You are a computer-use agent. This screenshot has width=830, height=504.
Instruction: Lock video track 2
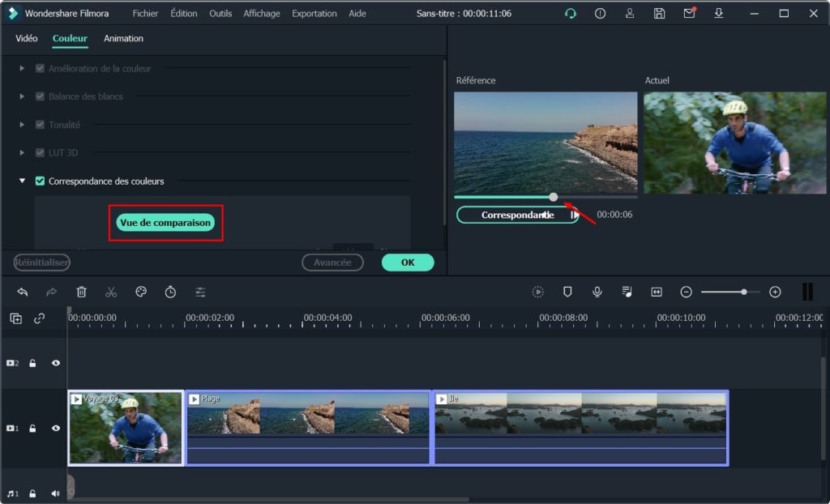pos(32,363)
